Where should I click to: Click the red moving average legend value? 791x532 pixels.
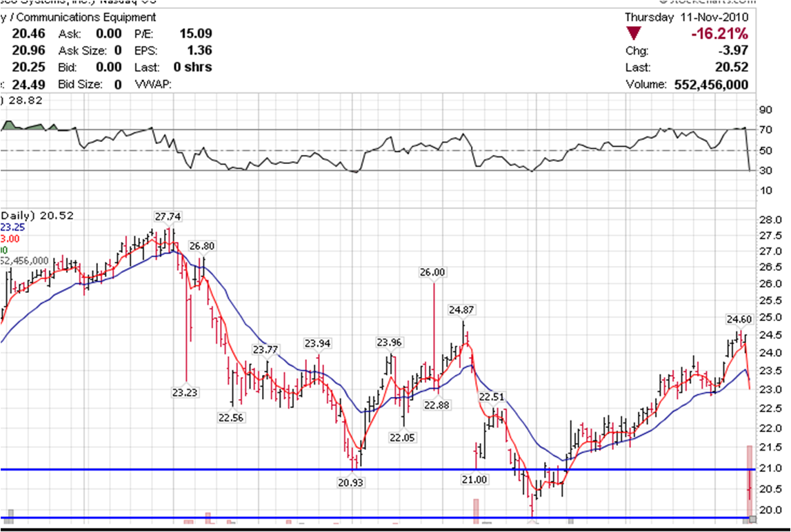(10, 239)
